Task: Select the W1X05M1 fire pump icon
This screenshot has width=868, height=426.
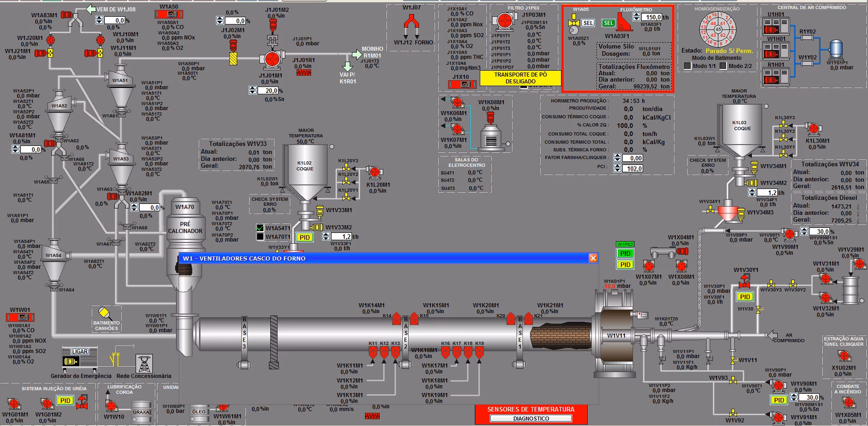Action: click(848, 402)
